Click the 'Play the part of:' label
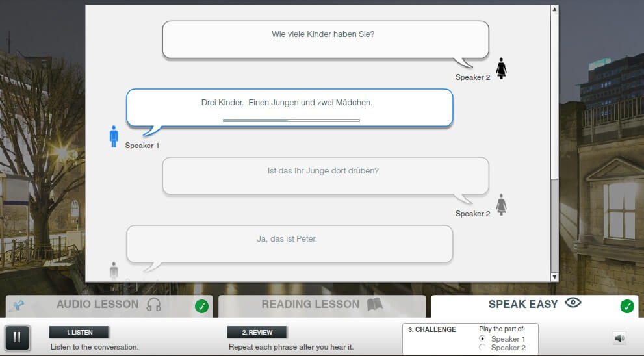The width and height of the screenshot is (644, 356). point(502,329)
